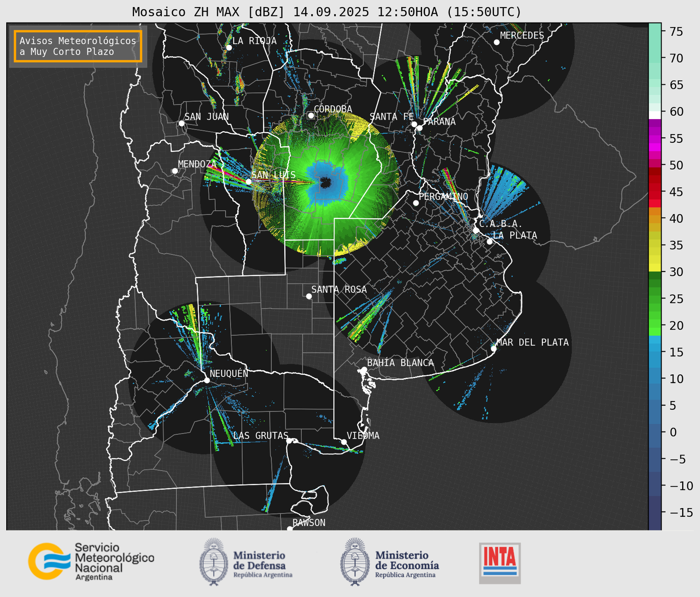700x597 pixels.
Task: Click the Servicio Meteorológico Nacional logo
Action: coord(91,561)
